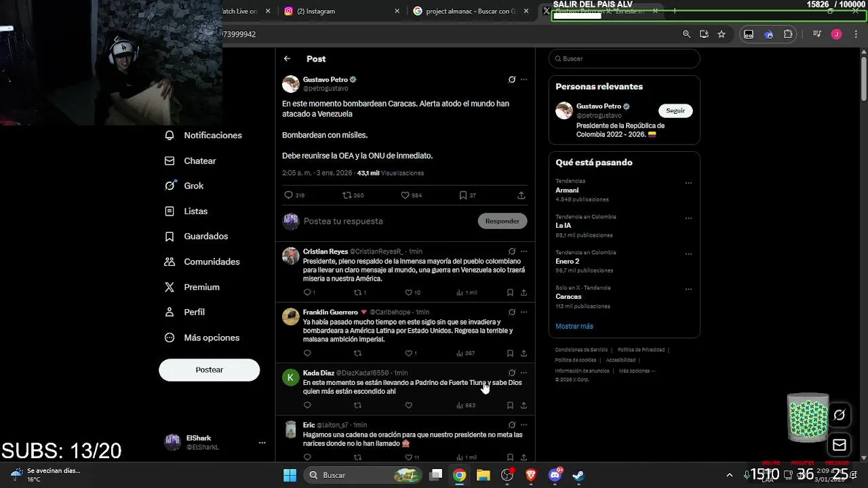Expand Más opciones in the sidebar
Screen dimensions: 868x488
point(202,338)
